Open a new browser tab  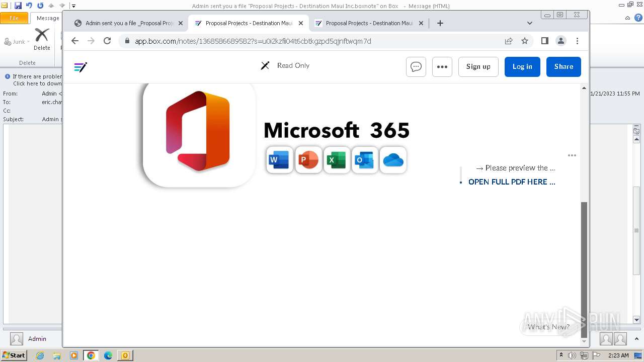coord(440,23)
